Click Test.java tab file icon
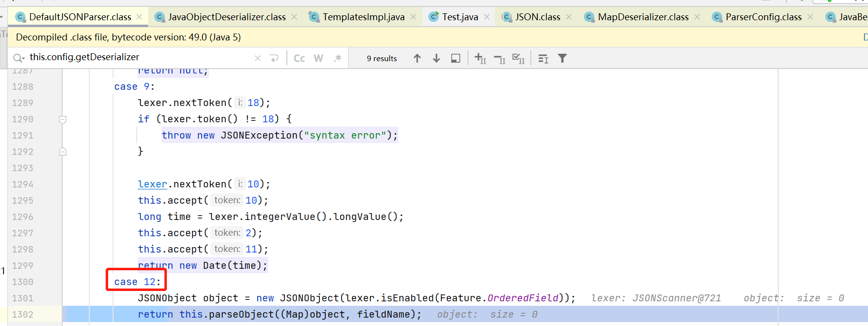 [x=434, y=17]
